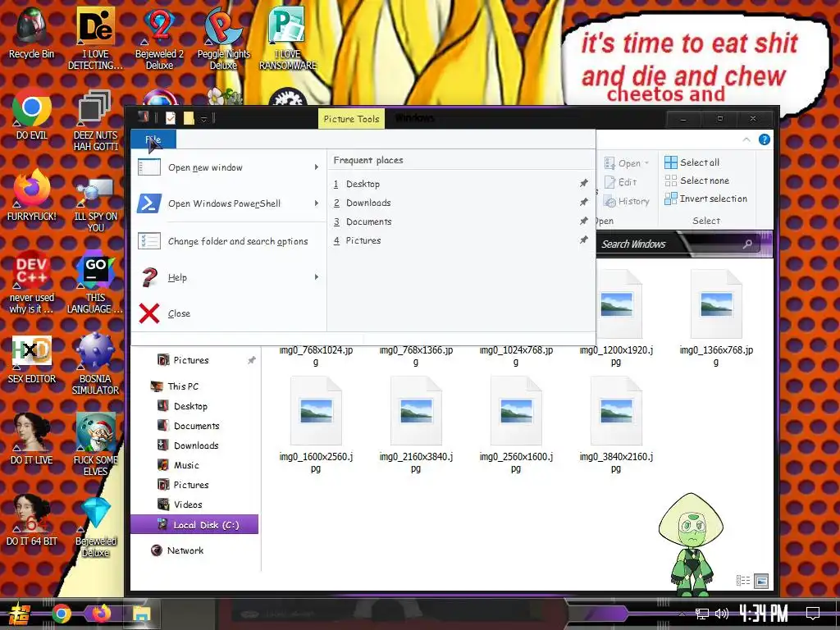This screenshot has height=630, width=840.
Task: Launch Bejeweled 2 Deluxe desktop icon
Action: [159, 38]
